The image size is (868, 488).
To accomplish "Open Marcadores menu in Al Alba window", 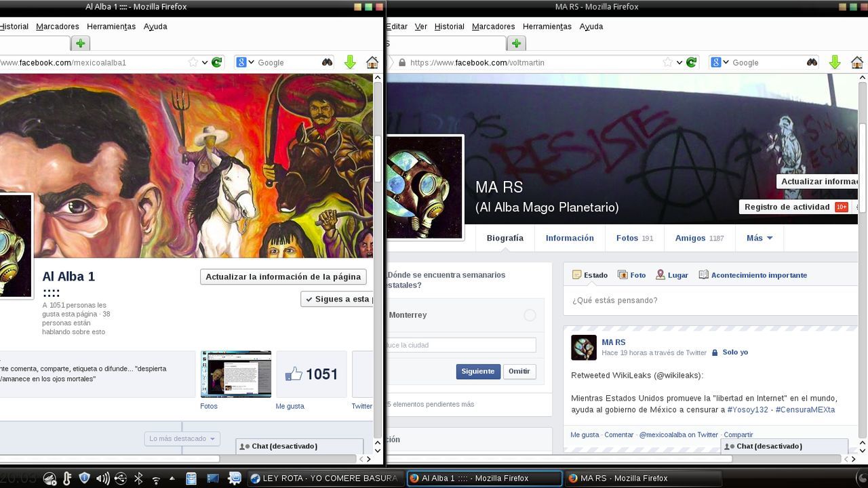I will (58, 26).
